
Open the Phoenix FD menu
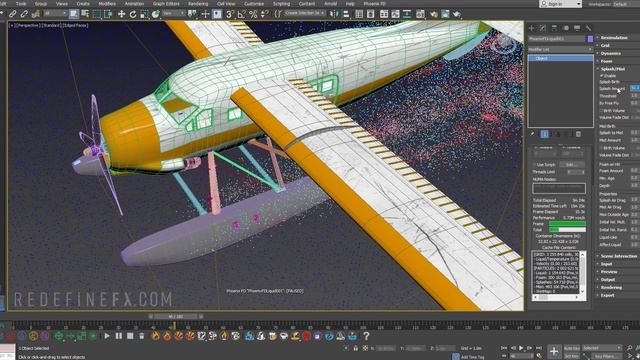(x=374, y=4)
